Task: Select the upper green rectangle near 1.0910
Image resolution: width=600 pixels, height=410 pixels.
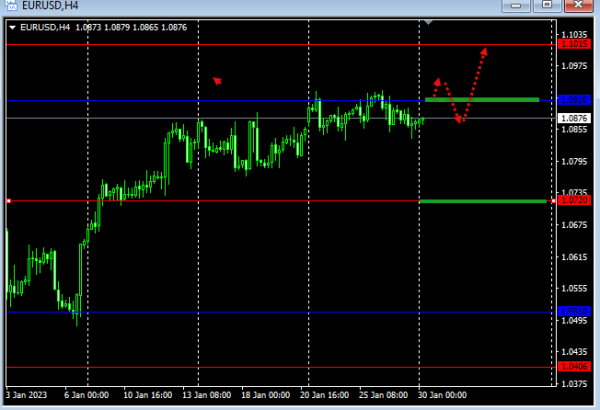Action: [482, 99]
